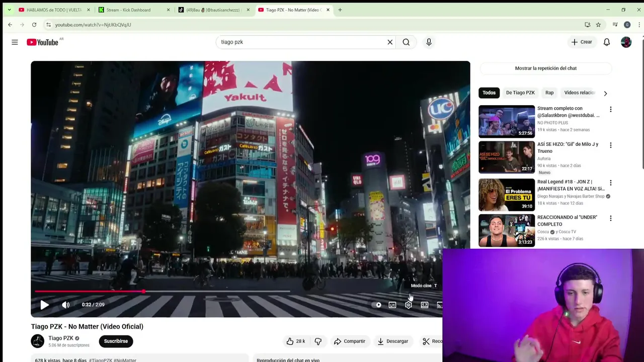Click the Descargar download button
The width and height of the screenshot is (644, 362).
[x=392, y=341]
